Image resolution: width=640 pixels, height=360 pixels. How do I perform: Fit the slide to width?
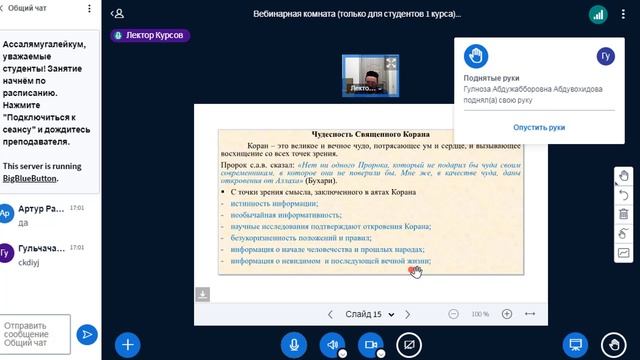[530, 314]
